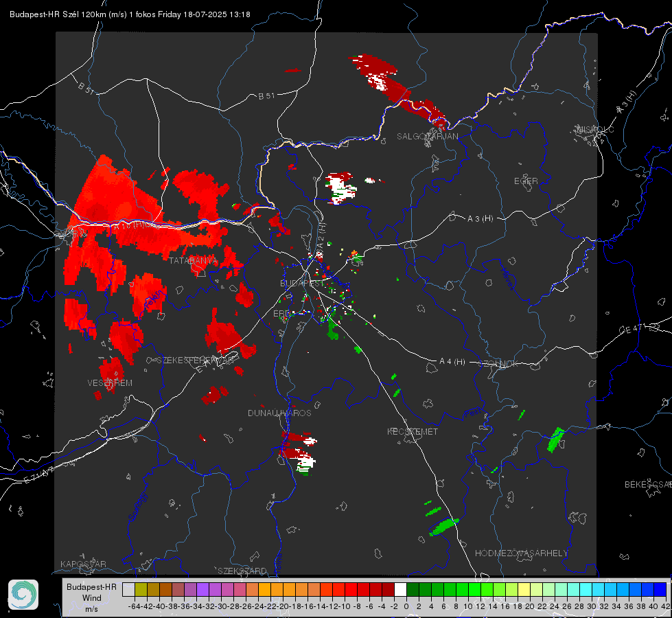Viewport: 672px width, 618px height.
Task: Click the BUDAPEST city label
Action: coord(302,284)
